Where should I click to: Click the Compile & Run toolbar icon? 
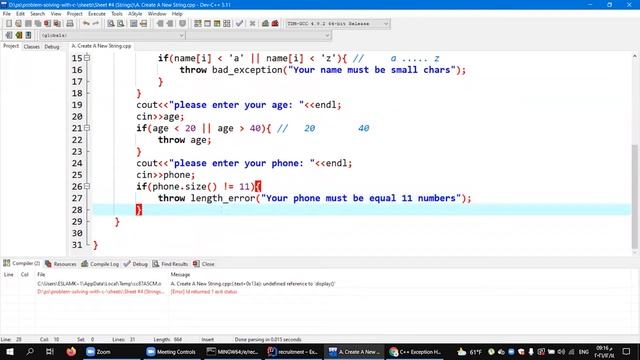pyautogui.click(x=217, y=24)
